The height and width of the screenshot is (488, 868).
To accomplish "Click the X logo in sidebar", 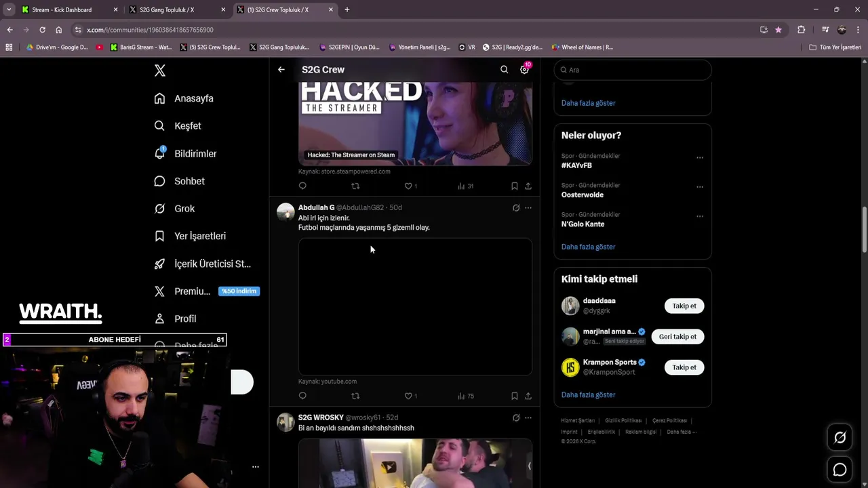I will click(160, 70).
